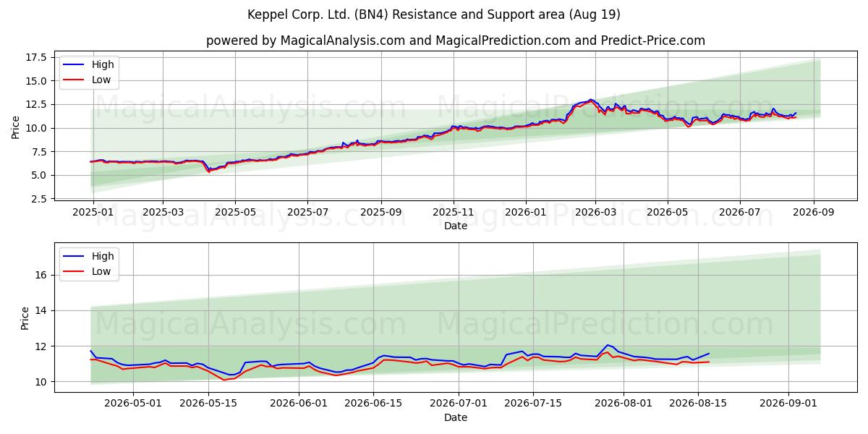Click the bottom chart x-axis label '2026-06-15'
Screen dimensions: 868x434
coord(373,405)
